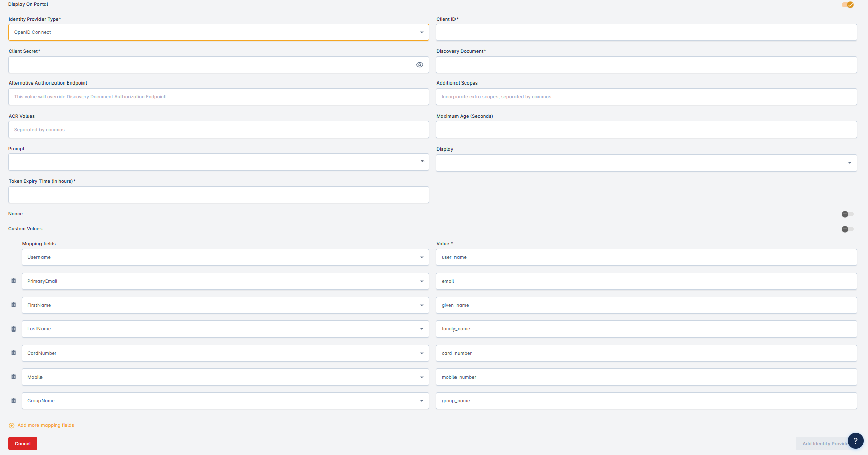Show the Client Secret using eye icon
Viewport: 868px width, 455px height.
(419, 65)
